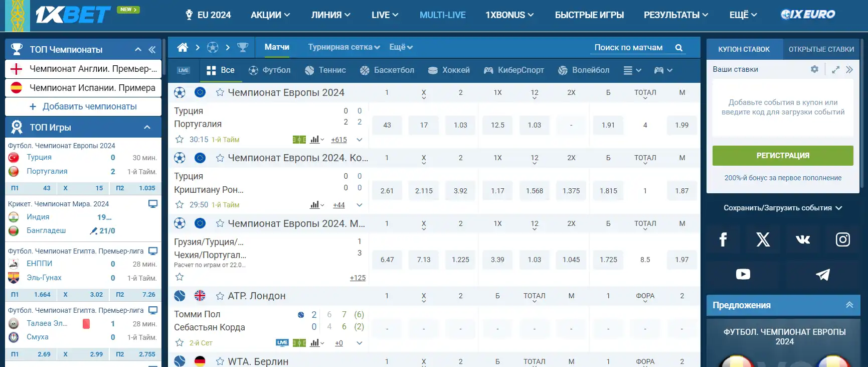This screenshot has width=868, height=367.
Task: Collapse left sidebar with double chevron icon
Action: (152, 49)
